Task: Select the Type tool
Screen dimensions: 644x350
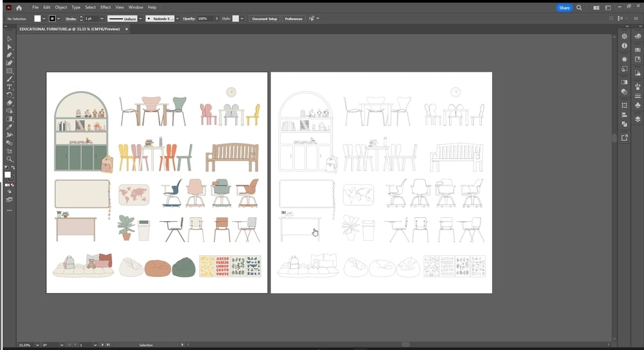Action: point(9,87)
